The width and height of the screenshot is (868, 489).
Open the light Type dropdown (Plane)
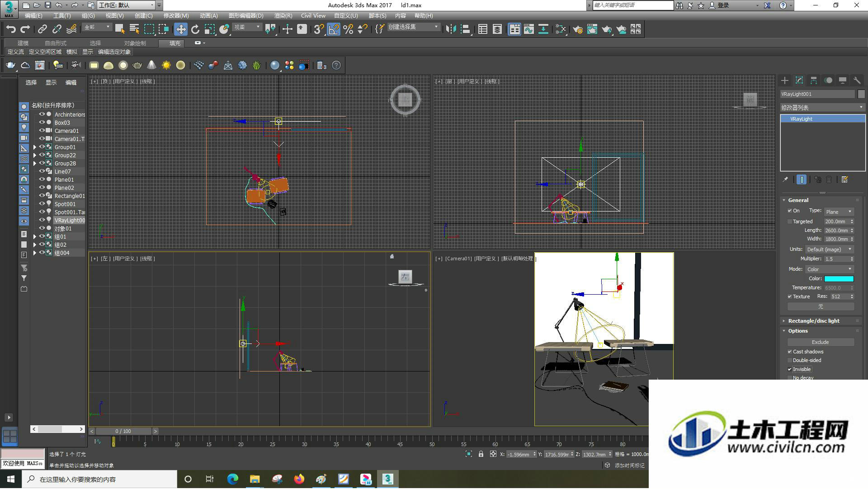(839, 212)
